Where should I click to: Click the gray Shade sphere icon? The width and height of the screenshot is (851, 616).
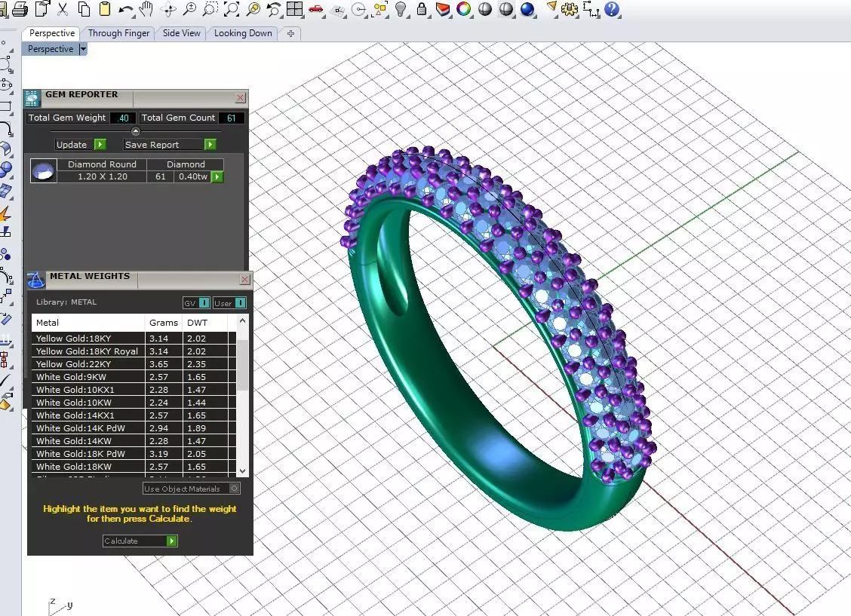click(484, 9)
